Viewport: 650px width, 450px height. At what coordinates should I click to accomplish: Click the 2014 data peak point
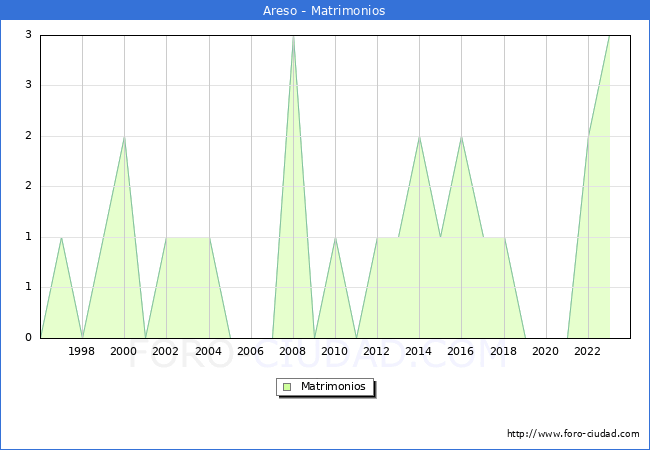tap(419, 137)
